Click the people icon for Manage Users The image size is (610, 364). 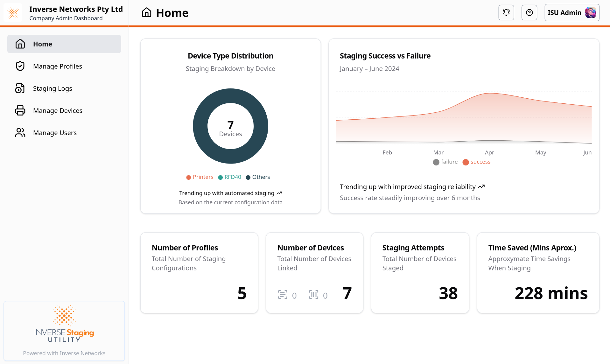point(20,133)
